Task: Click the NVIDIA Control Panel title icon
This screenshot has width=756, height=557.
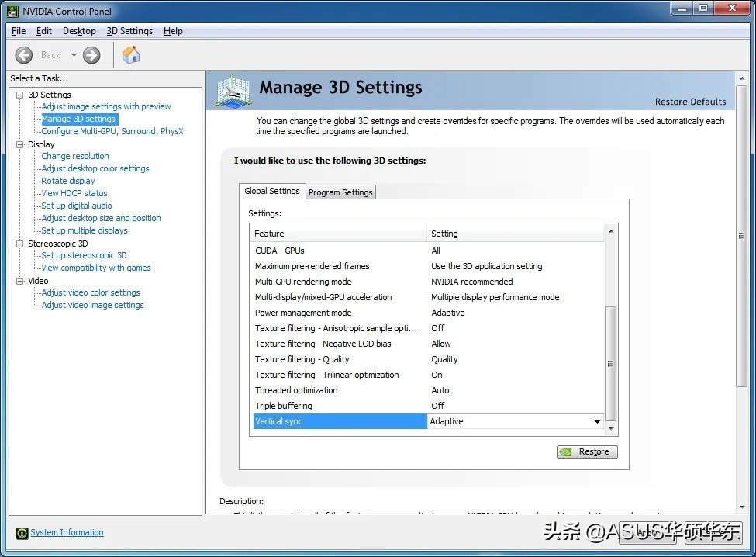Action: tap(13, 11)
